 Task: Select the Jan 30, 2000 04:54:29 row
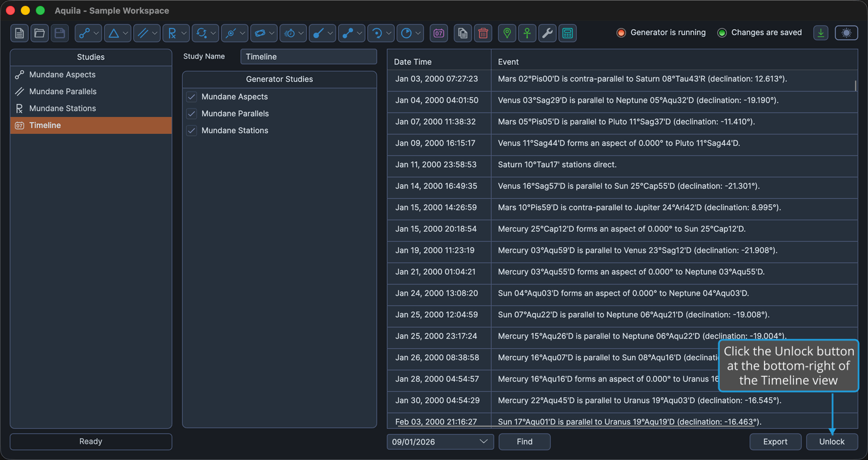(x=622, y=401)
